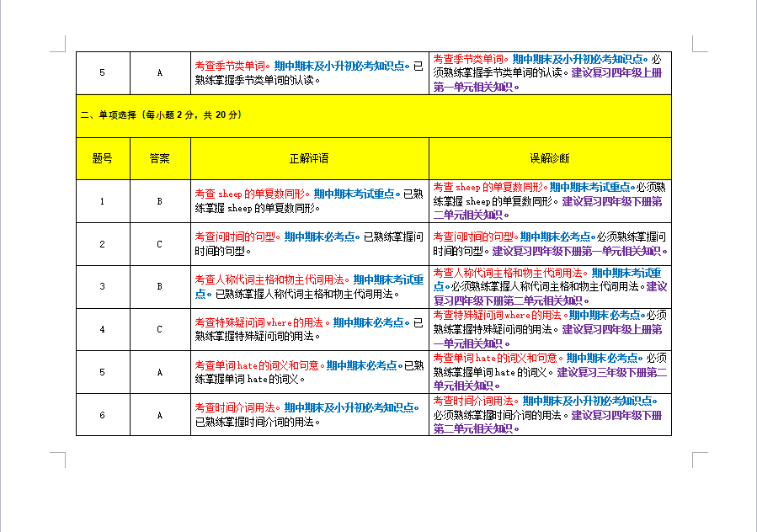The height and width of the screenshot is (532, 757).
Task: Click question number 6 in the last row
Action: tap(103, 415)
